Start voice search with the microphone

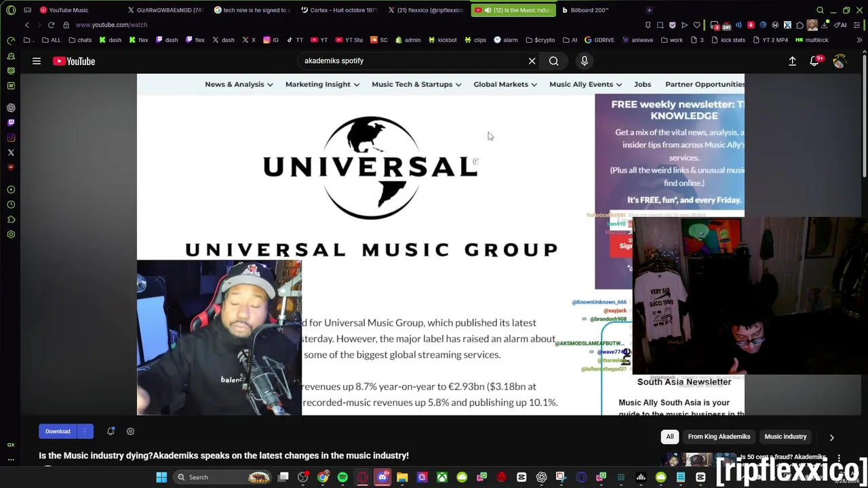[585, 61]
